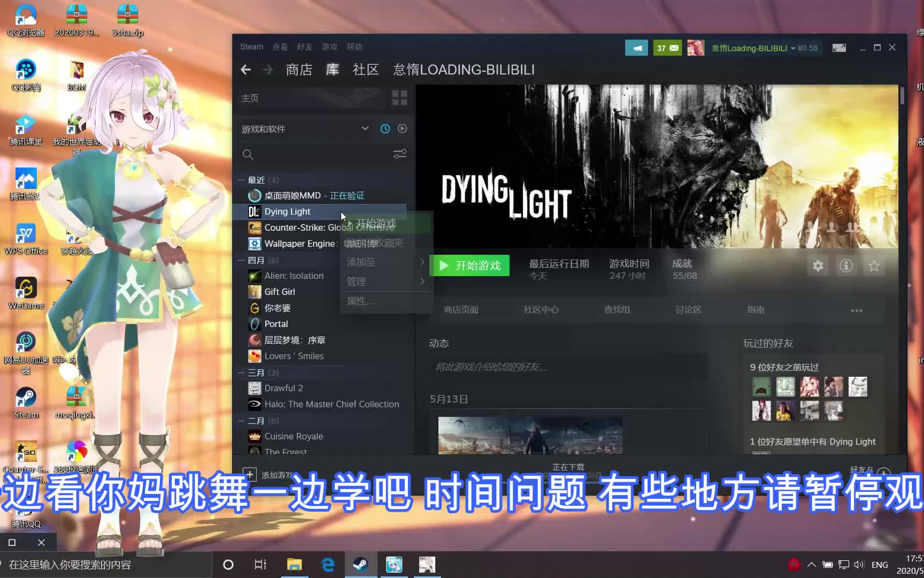
Task: Open 社区中心 link
Action: (x=541, y=310)
